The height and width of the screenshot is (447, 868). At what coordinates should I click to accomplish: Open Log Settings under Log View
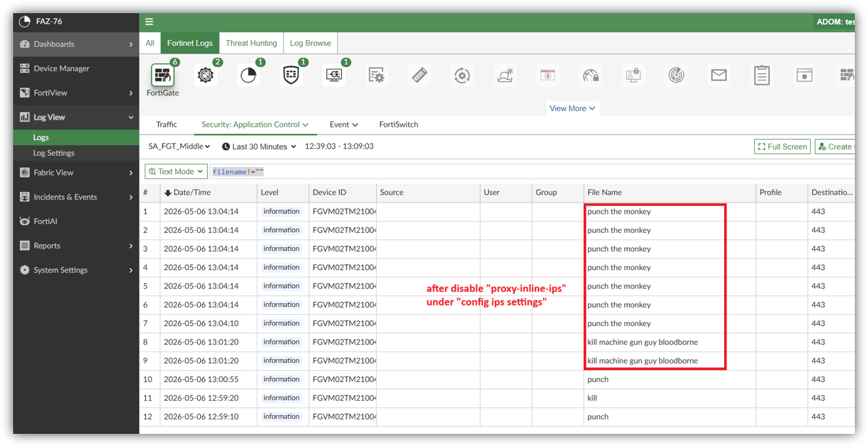(76, 153)
